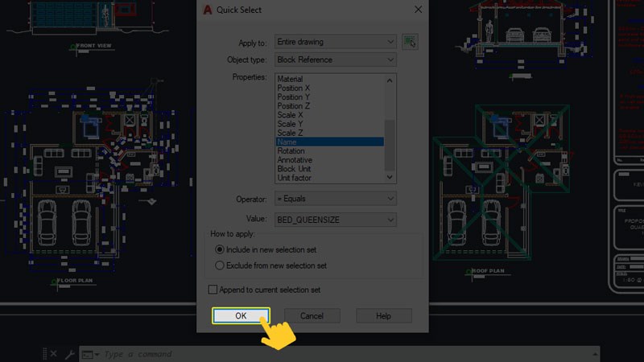Open the Value BED_QUEENSIZE dropdown
The image size is (644, 362).
pos(335,220)
